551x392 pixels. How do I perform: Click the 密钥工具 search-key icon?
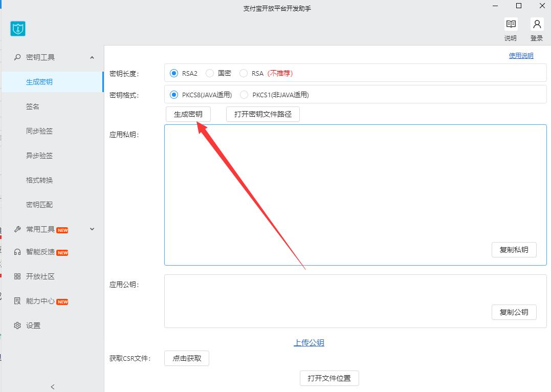(17, 57)
